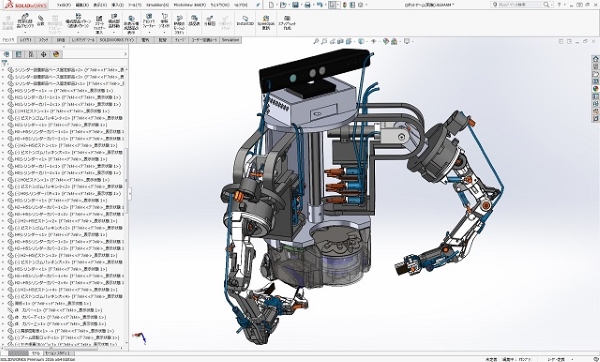Click the Exploded View toolbar button
This screenshot has width=600, height=362.
tap(210, 21)
